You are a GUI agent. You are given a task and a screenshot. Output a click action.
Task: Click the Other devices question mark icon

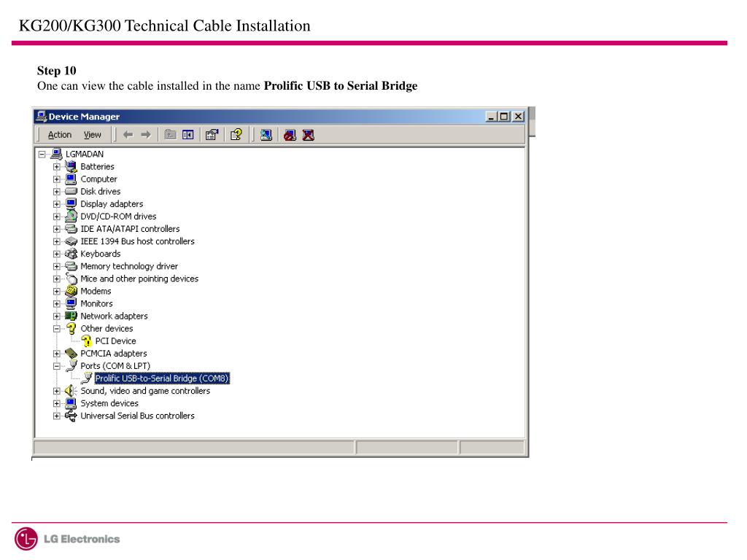coord(71,329)
